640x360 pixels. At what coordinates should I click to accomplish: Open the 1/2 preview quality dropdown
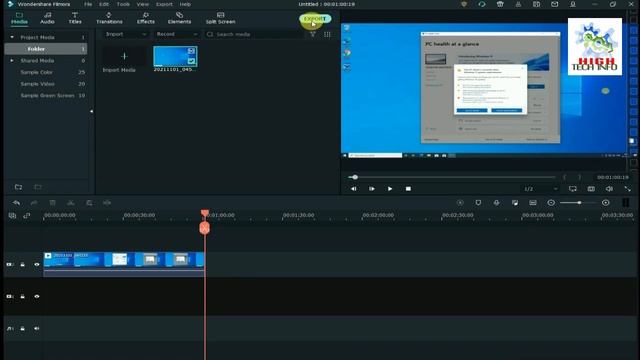coord(540,189)
